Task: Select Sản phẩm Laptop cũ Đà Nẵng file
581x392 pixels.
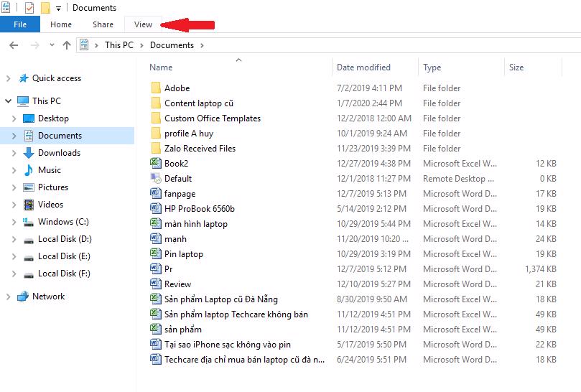Action: pyautogui.click(x=221, y=299)
